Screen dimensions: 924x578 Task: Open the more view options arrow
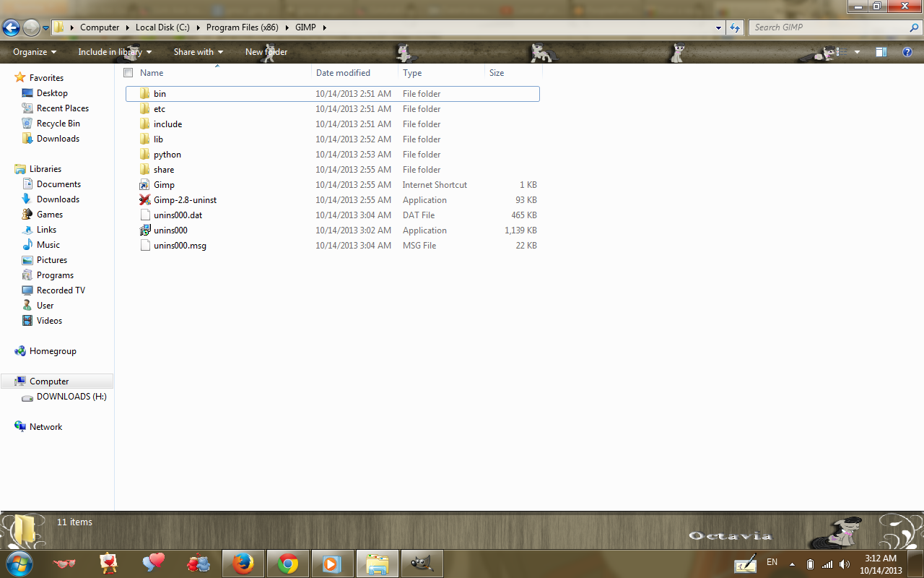tap(857, 52)
